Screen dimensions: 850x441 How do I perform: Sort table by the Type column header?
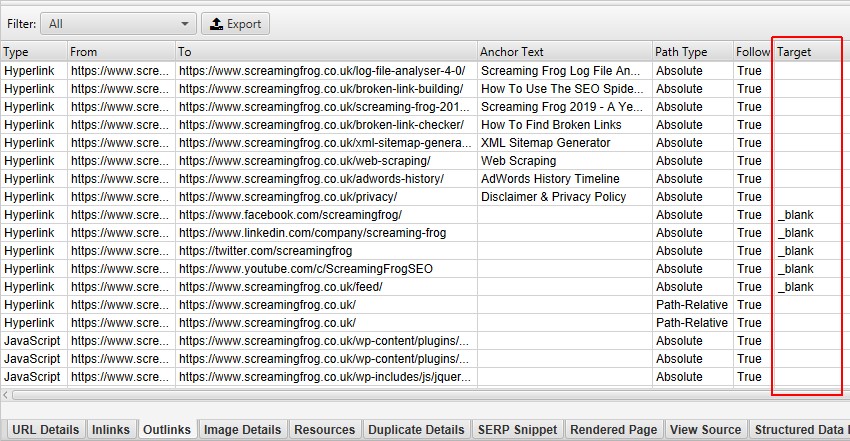33,52
